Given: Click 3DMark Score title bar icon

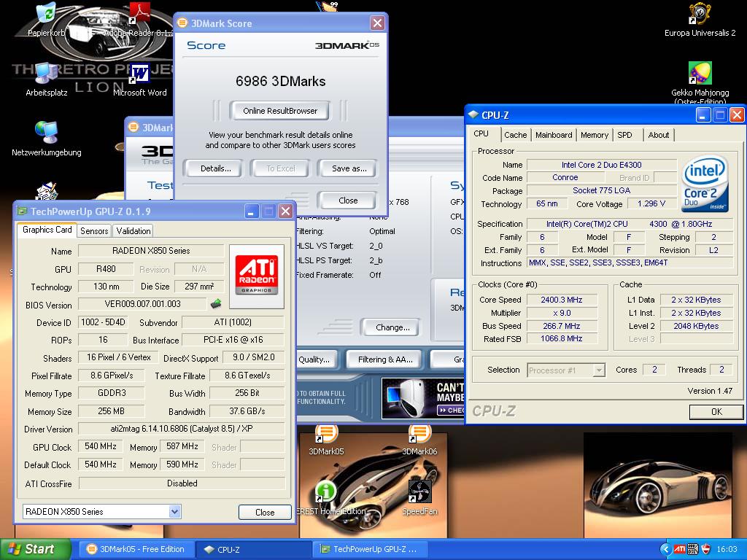Looking at the screenshot, I should (182, 23).
